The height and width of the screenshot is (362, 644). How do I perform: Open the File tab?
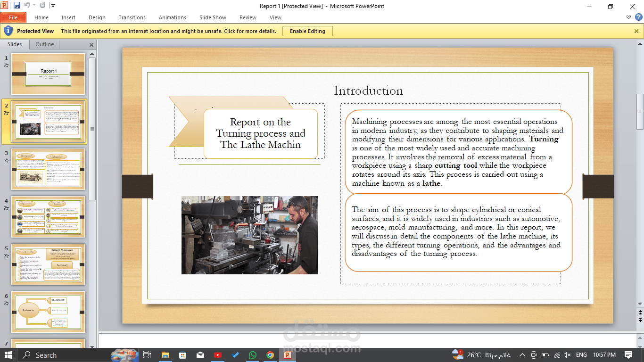click(x=13, y=17)
